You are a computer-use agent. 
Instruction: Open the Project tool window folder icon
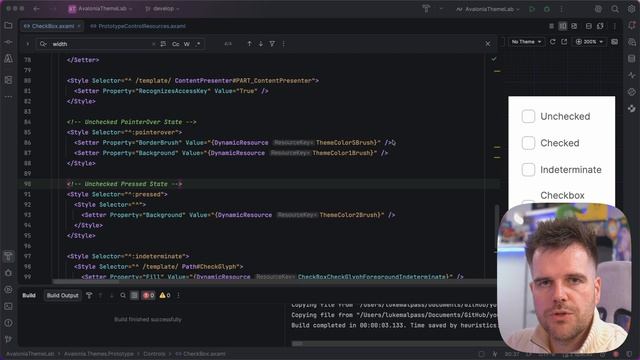pos(8,26)
